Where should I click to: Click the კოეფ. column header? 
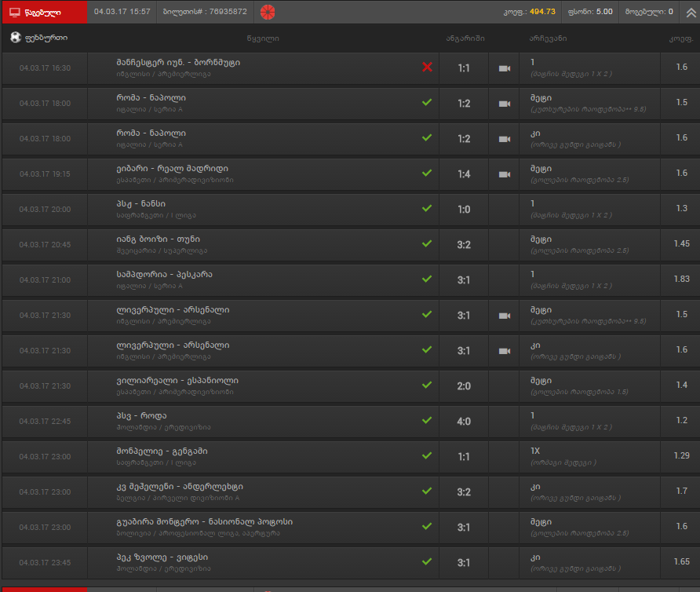681,39
